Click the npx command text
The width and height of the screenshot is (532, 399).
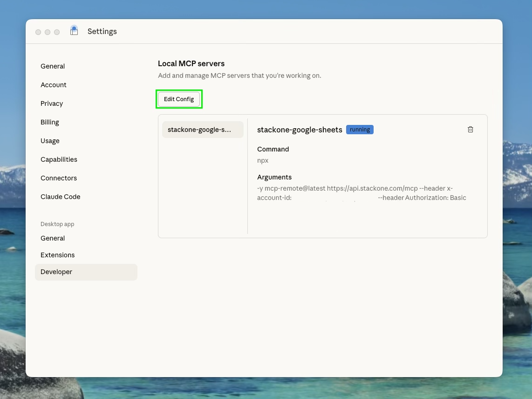[x=262, y=160]
